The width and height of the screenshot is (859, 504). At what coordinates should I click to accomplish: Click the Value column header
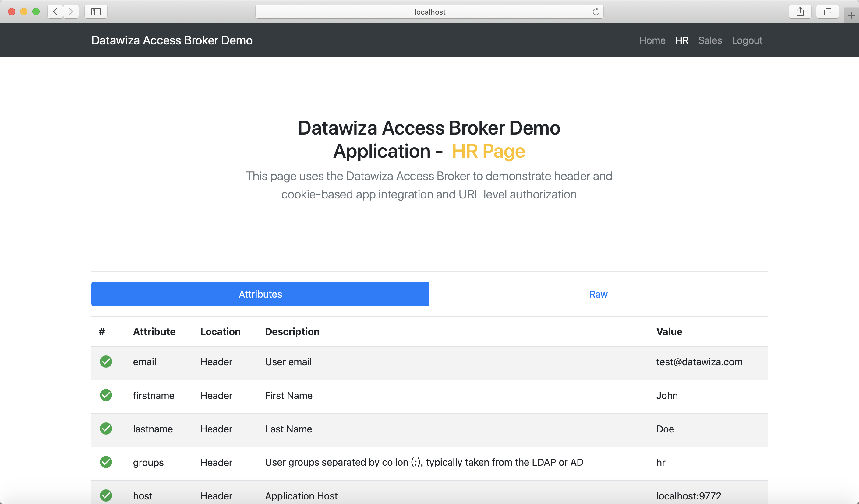point(669,331)
